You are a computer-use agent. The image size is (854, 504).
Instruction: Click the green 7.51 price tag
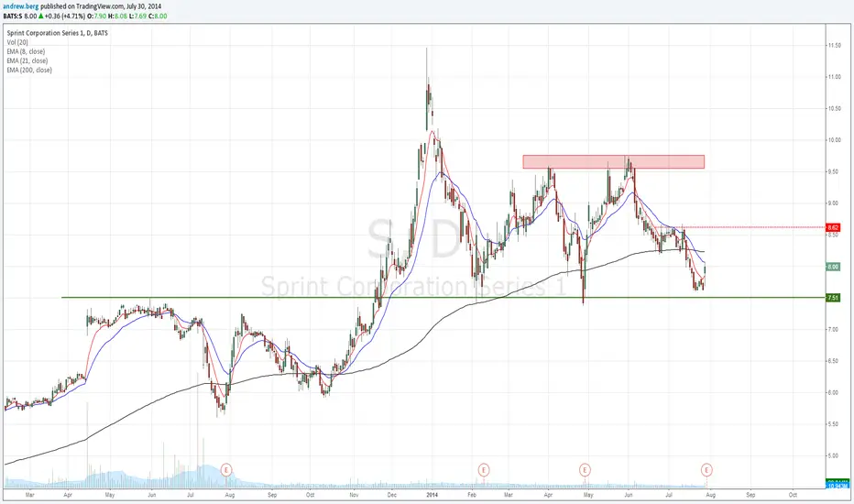pos(833,298)
